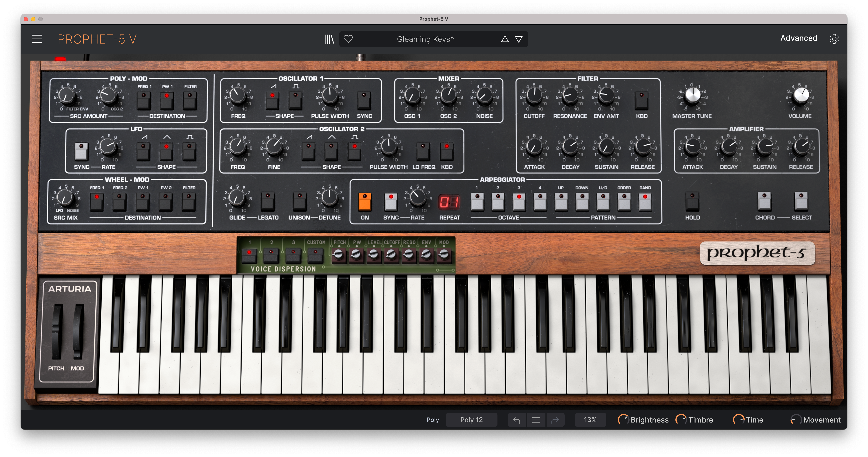Click the Timbre macro knob
868x457 pixels.
(x=681, y=420)
